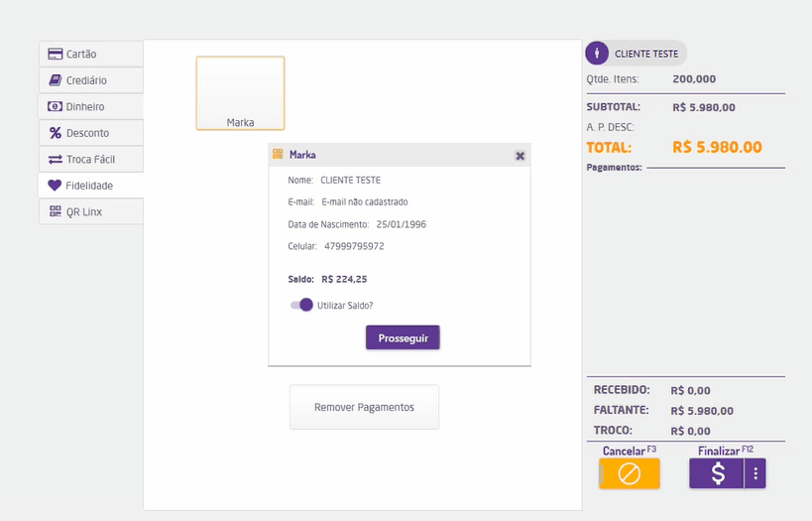
Task: Click the CLIENTE TESTE customer name chip
Action: [x=646, y=54]
